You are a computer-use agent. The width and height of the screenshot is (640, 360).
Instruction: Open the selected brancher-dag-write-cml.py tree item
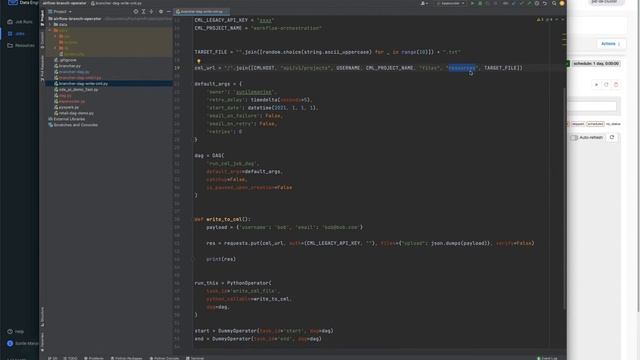81,83
